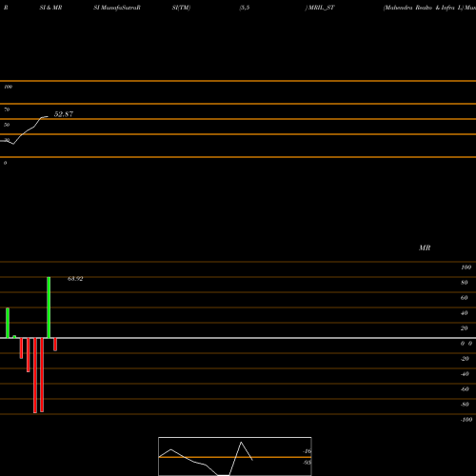Click the SI MunafaSutraR header text
476x476 pixels.
coord(117,8)
